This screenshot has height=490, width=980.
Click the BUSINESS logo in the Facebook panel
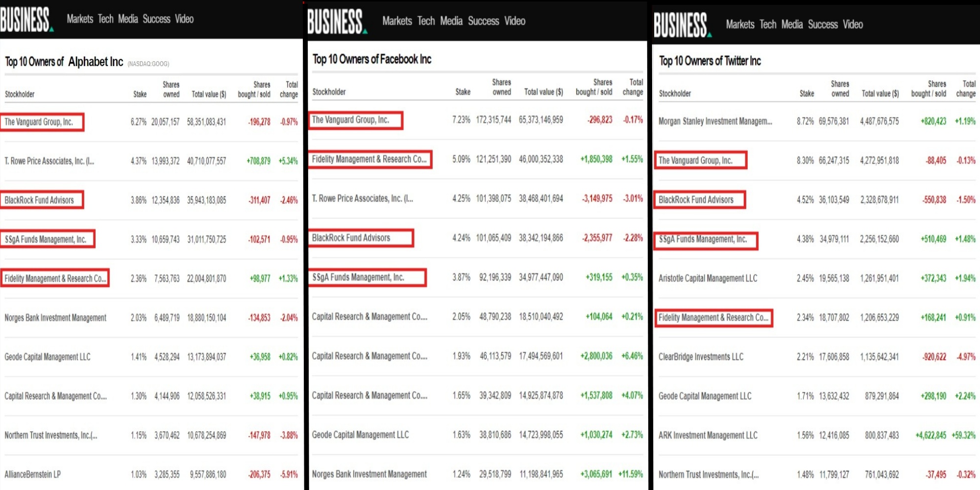337,22
